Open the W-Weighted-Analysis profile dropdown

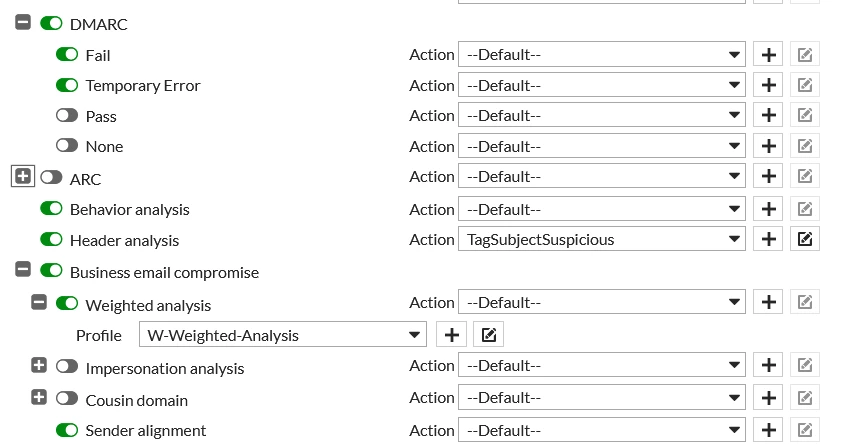(282, 334)
